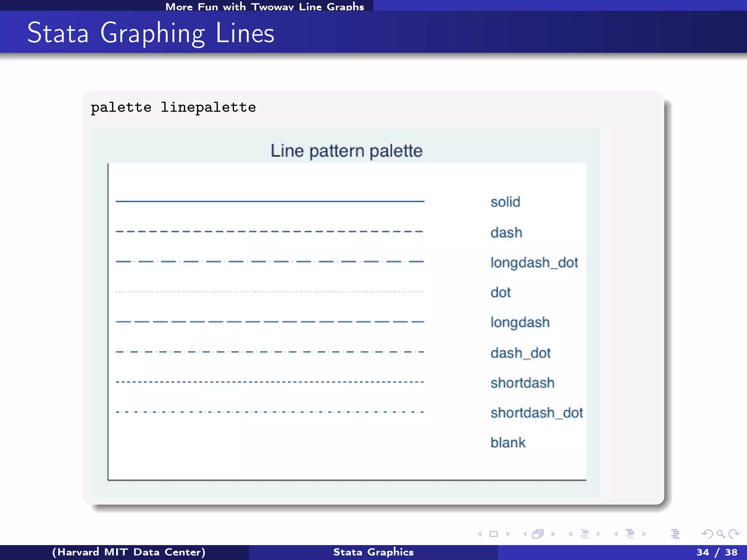The width and height of the screenshot is (747, 560).
Task: Click 'Stata Graphics' title in footer
Action: tap(373, 552)
